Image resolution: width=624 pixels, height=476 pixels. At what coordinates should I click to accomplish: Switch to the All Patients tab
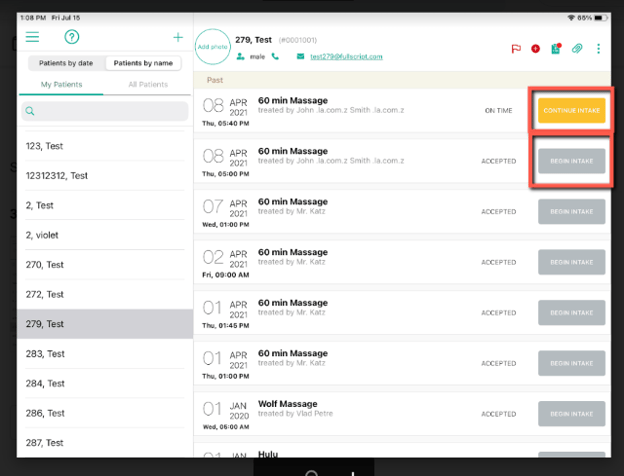(147, 85)
